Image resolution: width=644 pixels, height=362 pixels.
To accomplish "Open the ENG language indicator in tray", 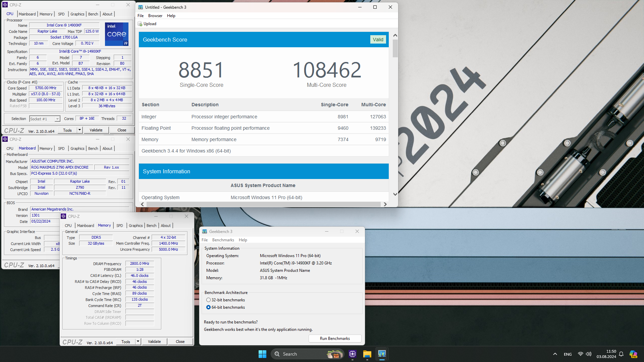I will click(568, 354).
